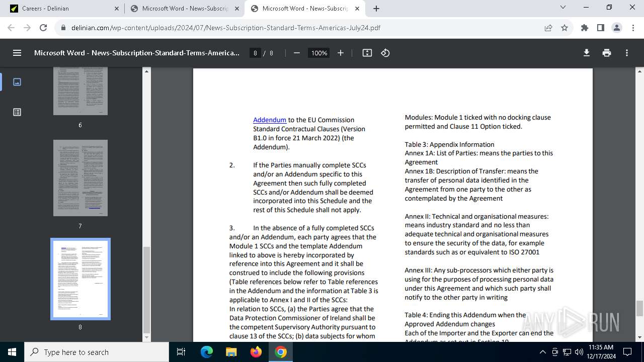Screen dimensions: 644x362
Task: Open the PDF viewer sidebar menu
Action: pyautogui.click(x=17, y=53)
